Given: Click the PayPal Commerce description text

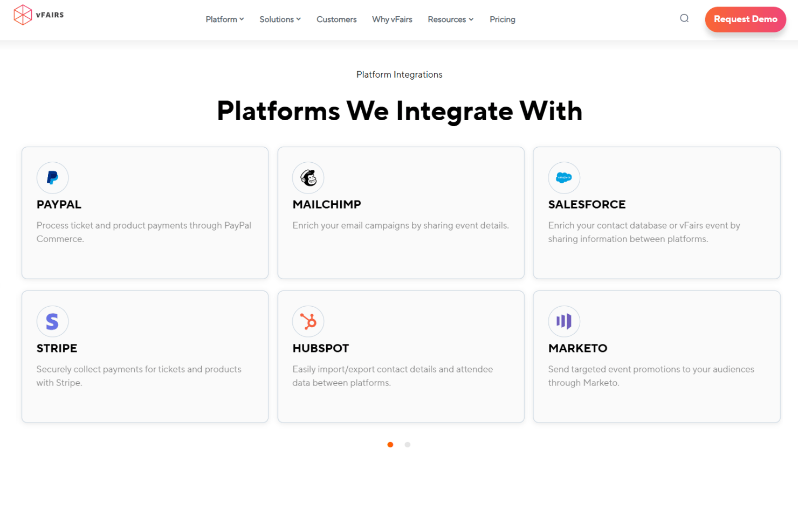Looking at the screenshot, I should coord(144,232).
